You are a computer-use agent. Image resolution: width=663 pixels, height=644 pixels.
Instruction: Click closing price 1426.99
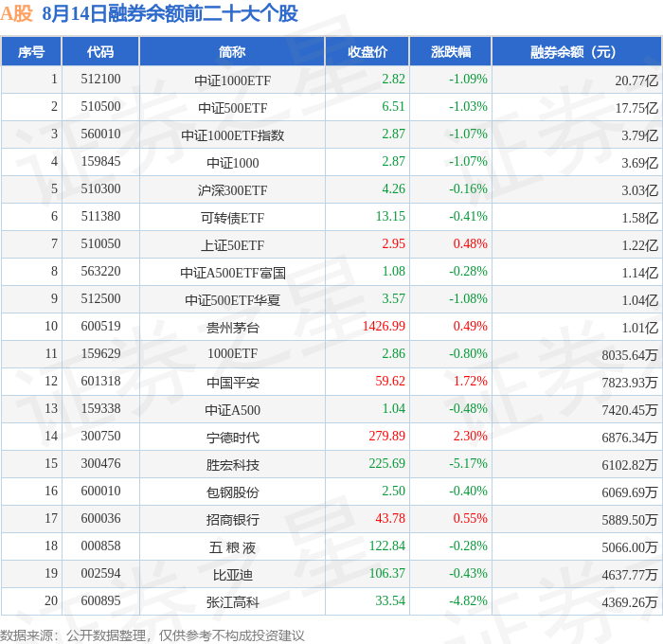[x=384, y=326]
